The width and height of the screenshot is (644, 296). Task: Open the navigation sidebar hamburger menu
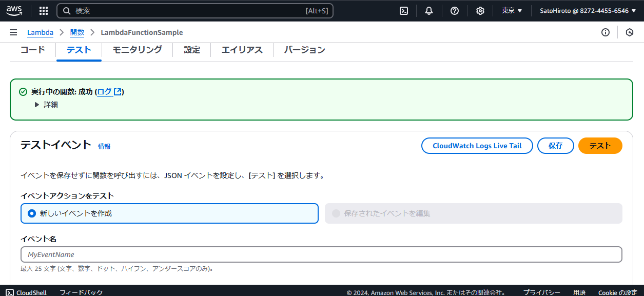point(13,32)
